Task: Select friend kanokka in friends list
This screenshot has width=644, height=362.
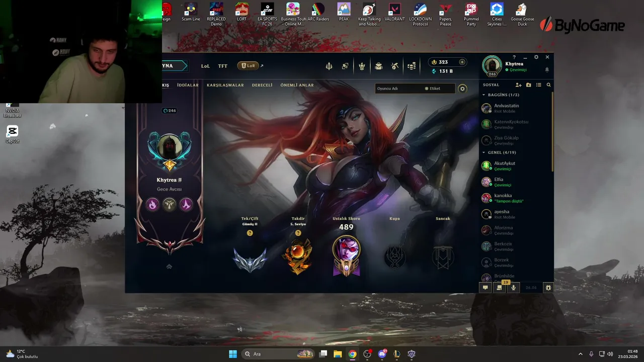Action: point(516,198)
